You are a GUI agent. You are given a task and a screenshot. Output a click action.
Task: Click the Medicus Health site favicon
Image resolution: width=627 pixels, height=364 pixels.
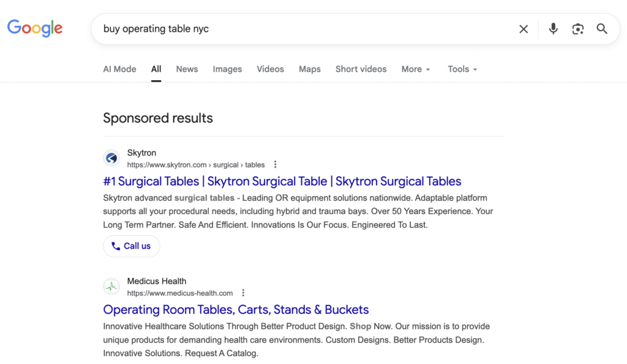pyautogui.click(x=111, y=286)
